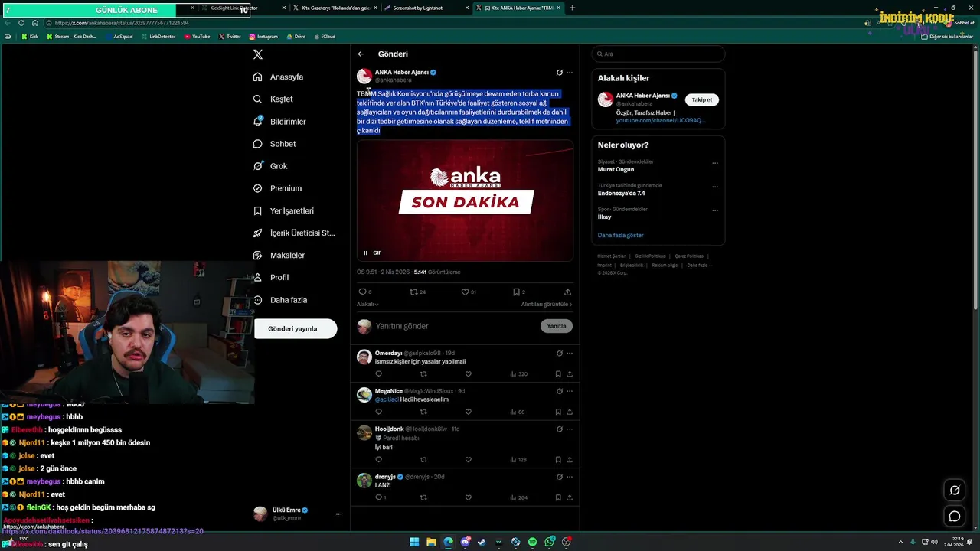Switch to X'te Gazetory browser tab

[334, 8]
